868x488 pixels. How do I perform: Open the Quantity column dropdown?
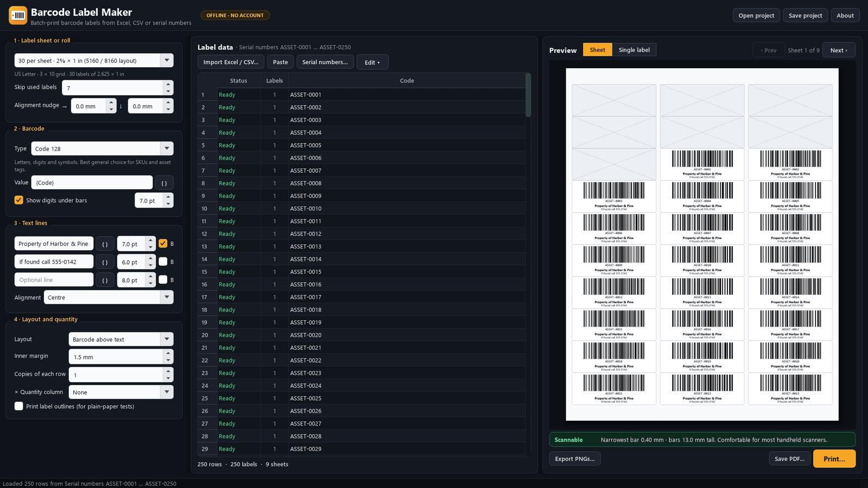(121, 392)
